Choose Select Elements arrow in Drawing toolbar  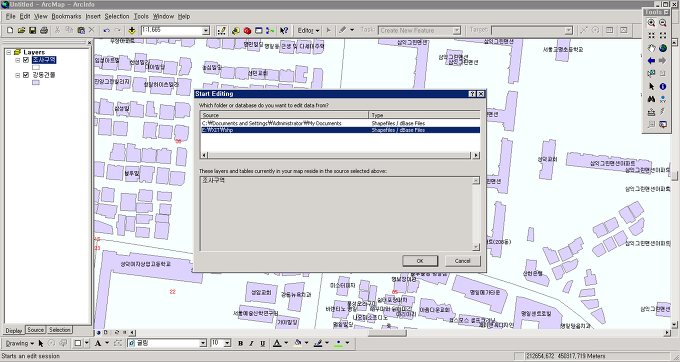[41, 343]
